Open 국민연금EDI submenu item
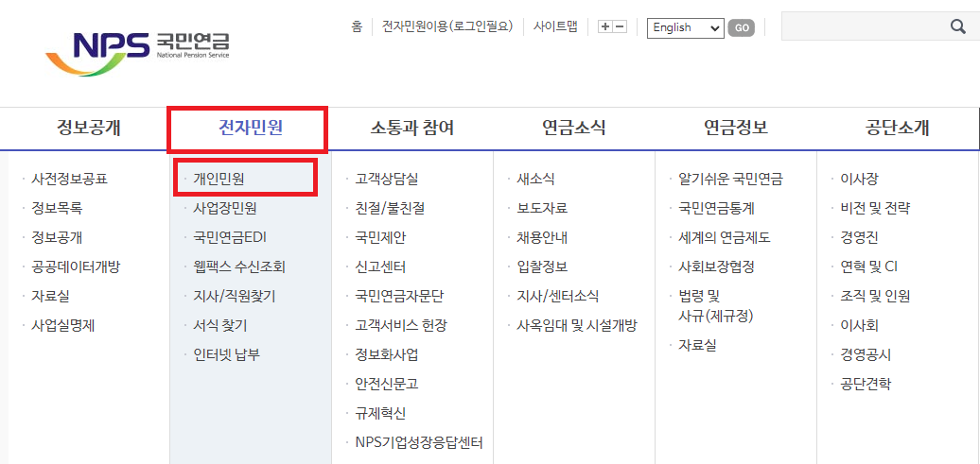The height and width of the screenshot is (464, 980). click(231, 238)
